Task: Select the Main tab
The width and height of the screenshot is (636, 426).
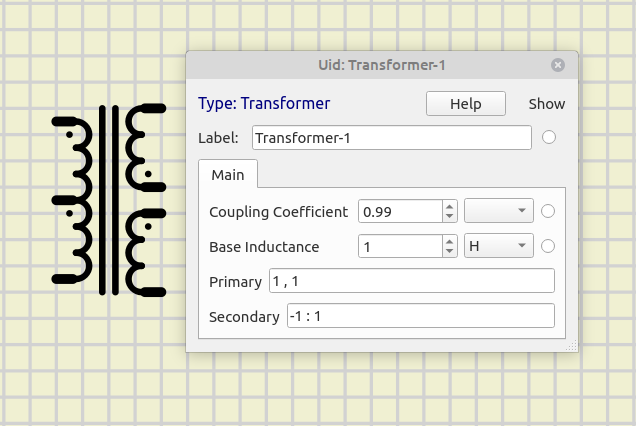Action: click(x=228, y=174)
